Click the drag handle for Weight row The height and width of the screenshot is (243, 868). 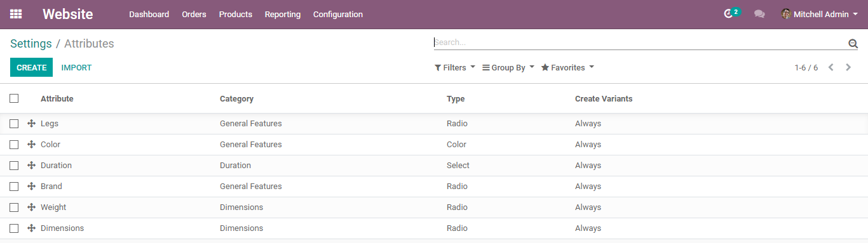pyautogui.click(x=31, y=207)
